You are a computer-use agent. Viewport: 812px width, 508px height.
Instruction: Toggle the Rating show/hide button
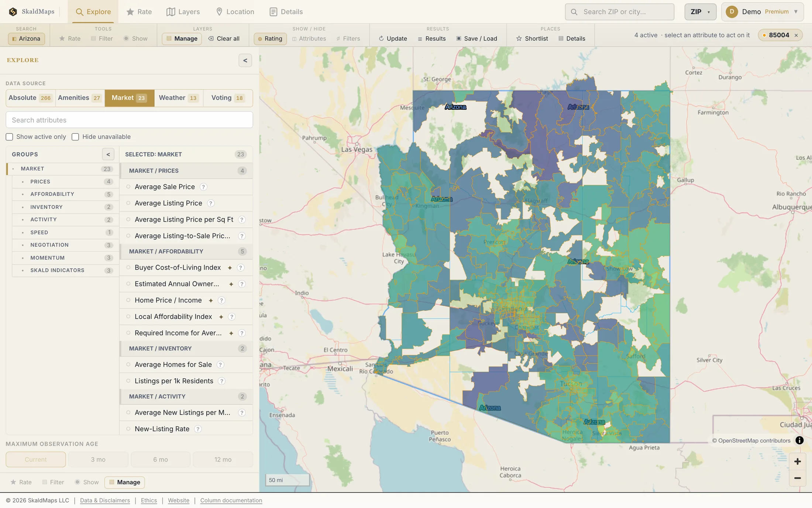[x=270, y=38]
